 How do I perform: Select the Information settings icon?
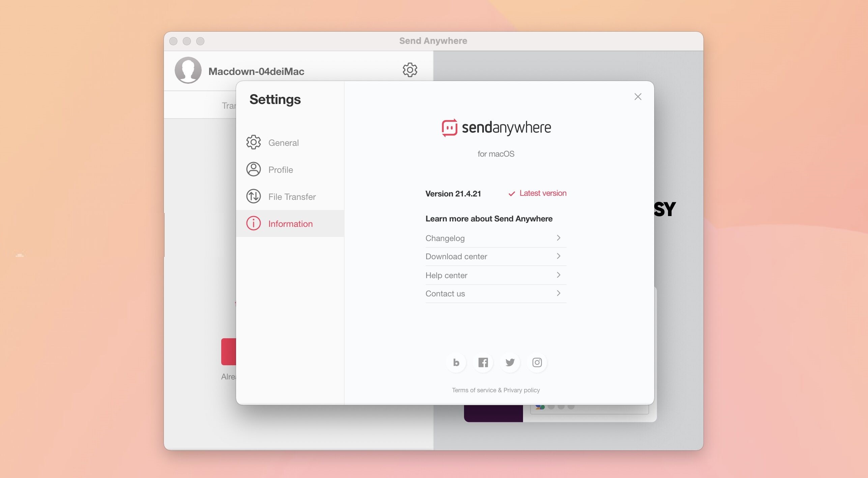click(253, 223)
